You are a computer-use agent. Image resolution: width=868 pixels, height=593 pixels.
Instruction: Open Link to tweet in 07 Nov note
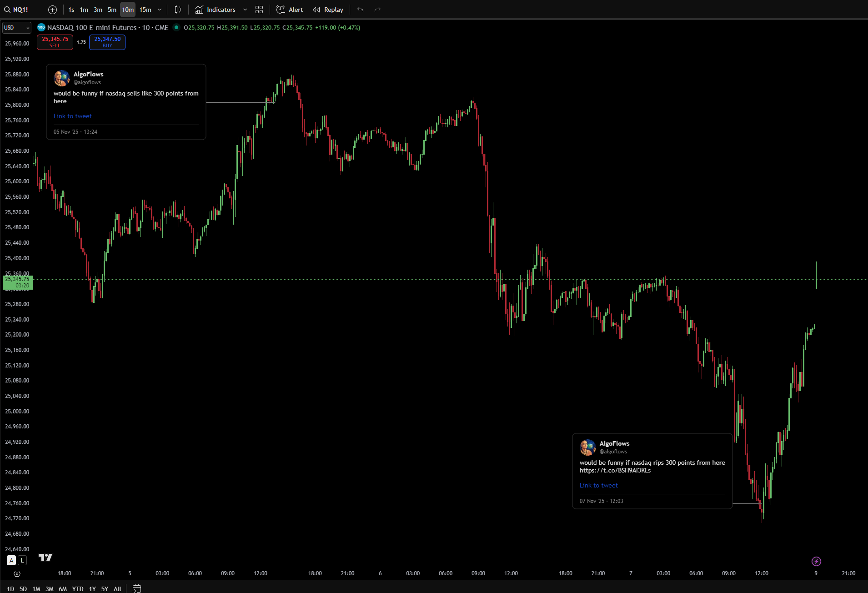tap(598, 485)
